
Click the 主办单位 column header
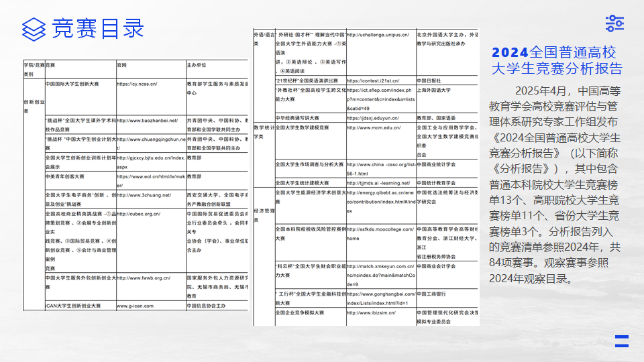(196, 66)
